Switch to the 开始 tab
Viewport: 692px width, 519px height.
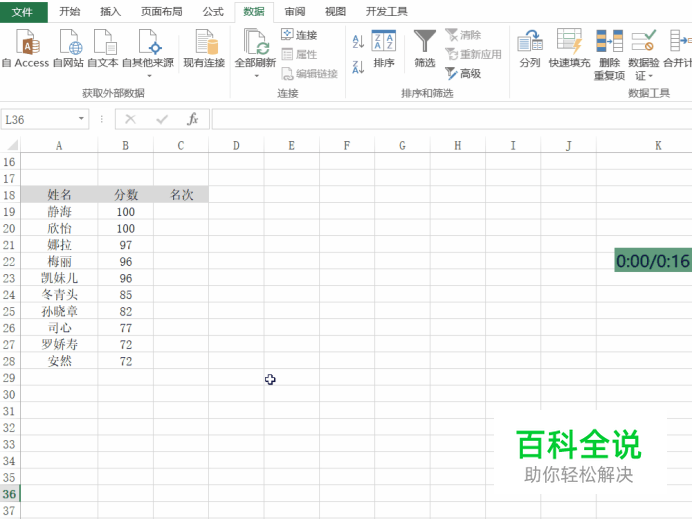point(70,11)
